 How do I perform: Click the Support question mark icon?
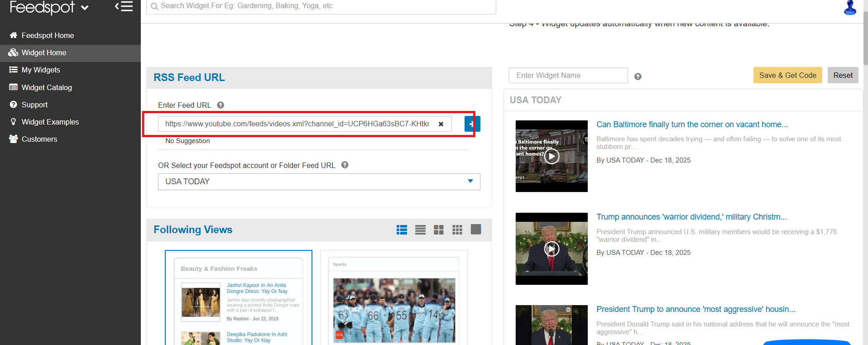[14, 105]
